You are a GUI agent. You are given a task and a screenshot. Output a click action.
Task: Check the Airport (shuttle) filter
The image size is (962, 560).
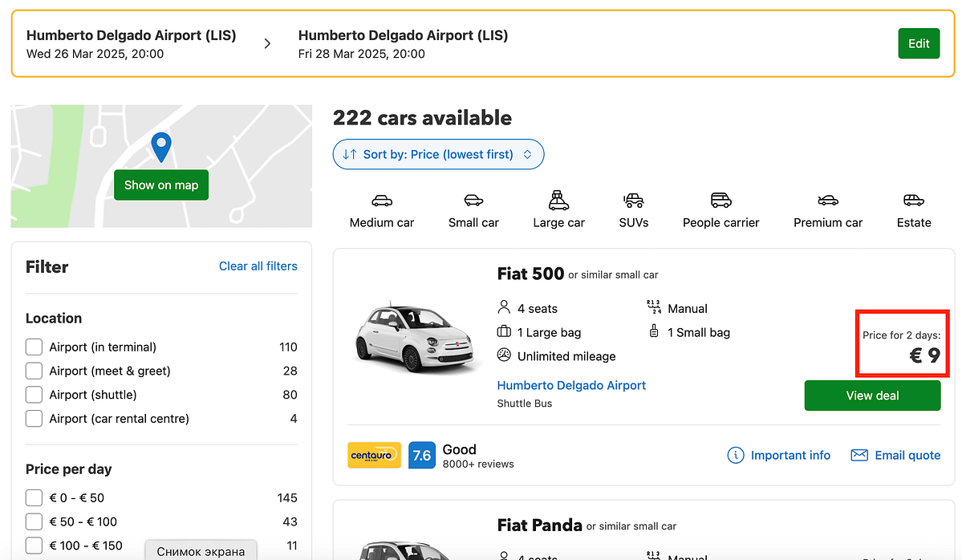34,395
